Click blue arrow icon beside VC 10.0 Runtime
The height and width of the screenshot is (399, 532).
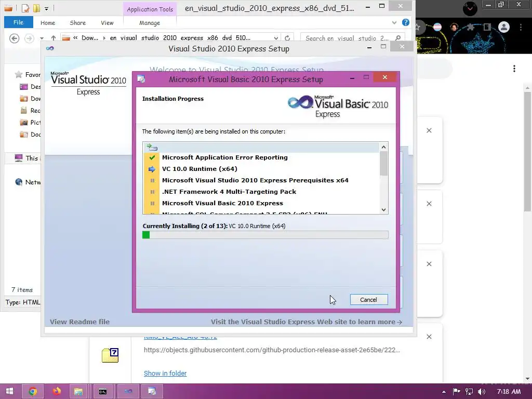click(x=152, y=169)
